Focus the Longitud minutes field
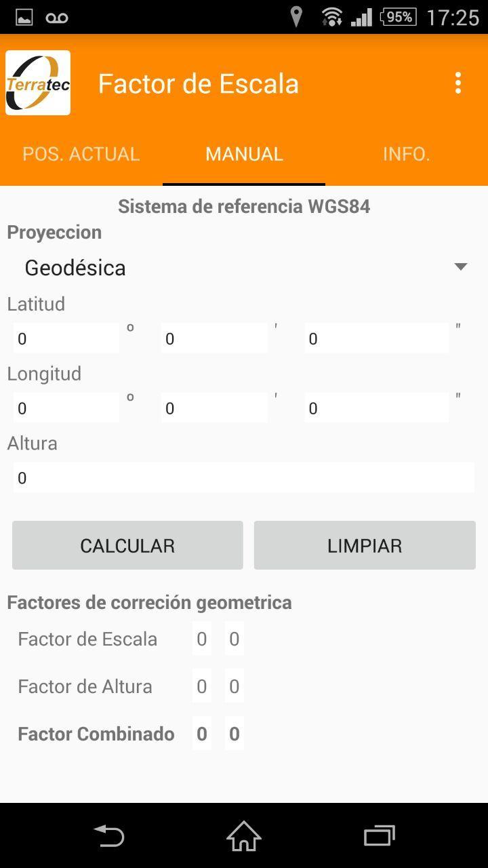Viewport: 488px width, 868px height. point(214,408)
